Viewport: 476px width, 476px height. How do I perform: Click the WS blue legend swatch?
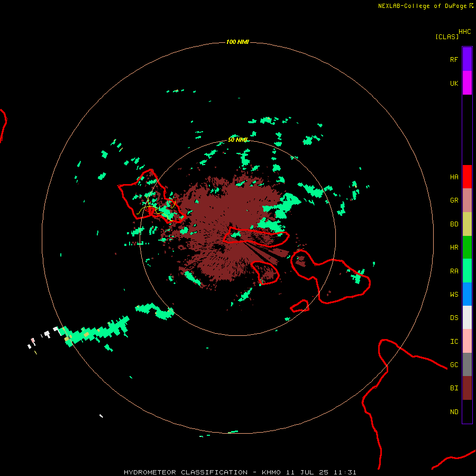pos(467,294)
